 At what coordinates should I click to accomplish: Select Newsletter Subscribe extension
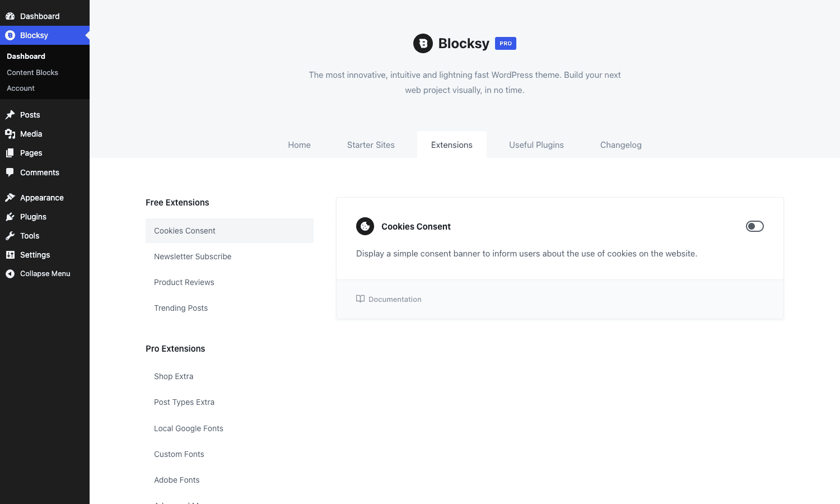click(x=230, y=256)
